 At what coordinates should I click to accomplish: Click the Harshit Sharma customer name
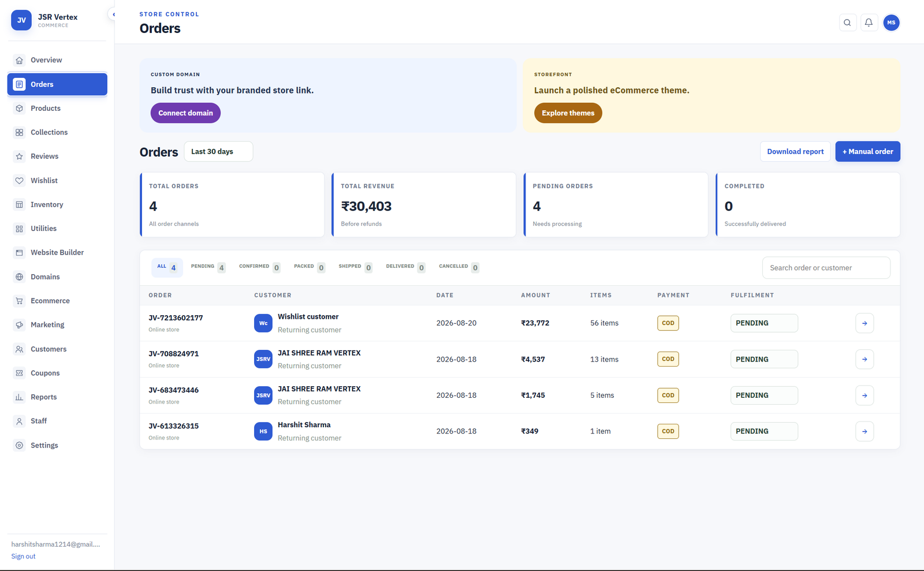click(304, 425)
